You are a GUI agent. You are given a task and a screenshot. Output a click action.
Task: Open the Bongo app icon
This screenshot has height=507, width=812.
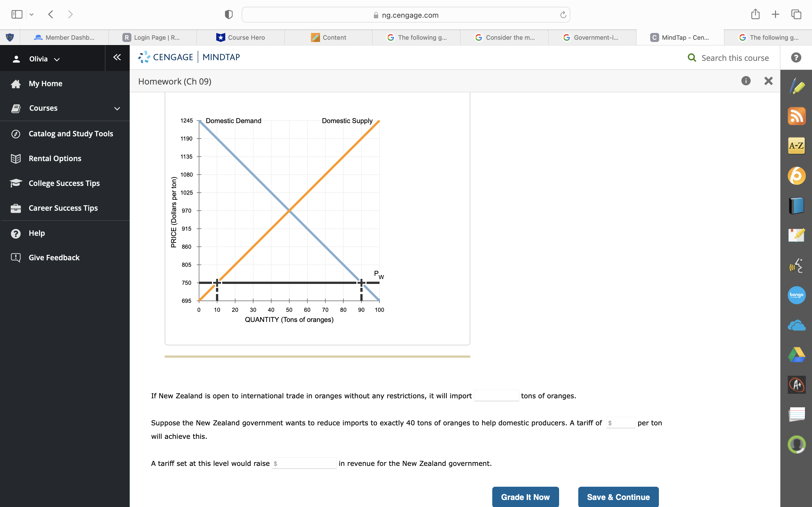796,295
